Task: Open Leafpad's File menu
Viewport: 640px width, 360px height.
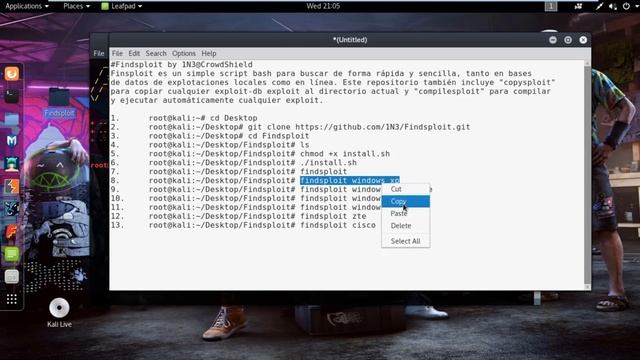Action: (117, 53)
